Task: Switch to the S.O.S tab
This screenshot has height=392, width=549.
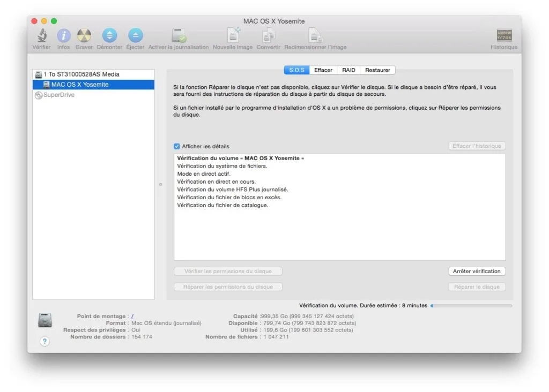Action: tap(296, 70)
